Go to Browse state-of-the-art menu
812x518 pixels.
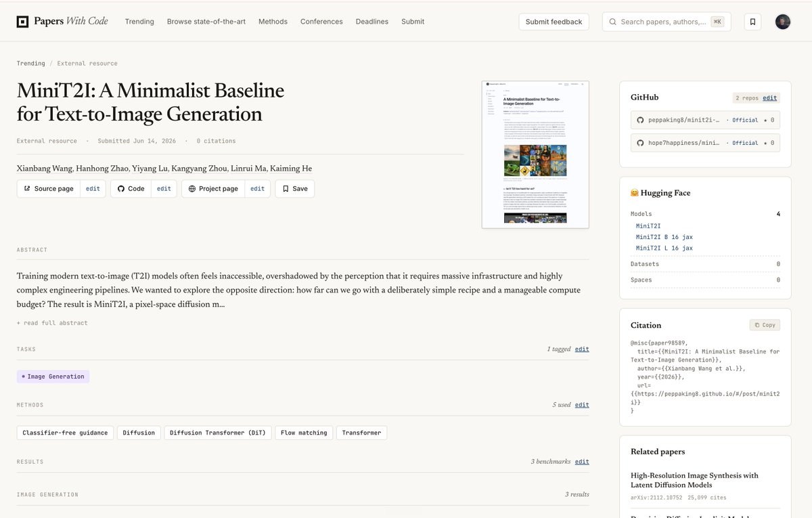206,22
